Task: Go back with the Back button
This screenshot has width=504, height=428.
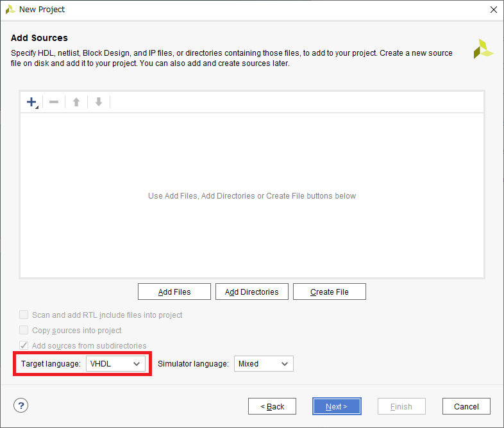Action: tap(272, 406)
